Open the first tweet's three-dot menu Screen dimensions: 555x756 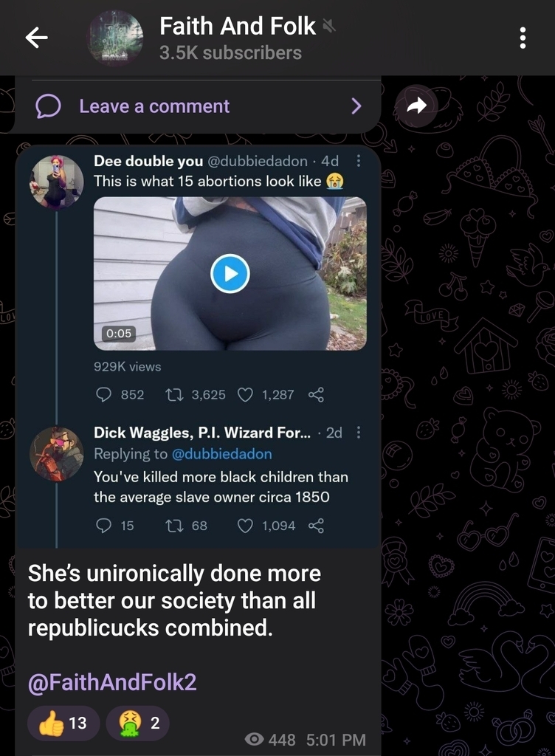(x=358, y=160)
